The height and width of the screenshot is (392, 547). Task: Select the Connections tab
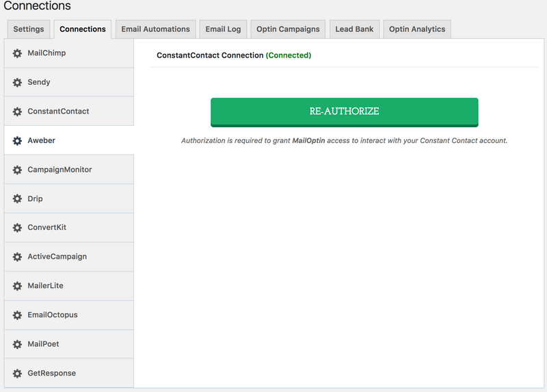coord(83,29)
